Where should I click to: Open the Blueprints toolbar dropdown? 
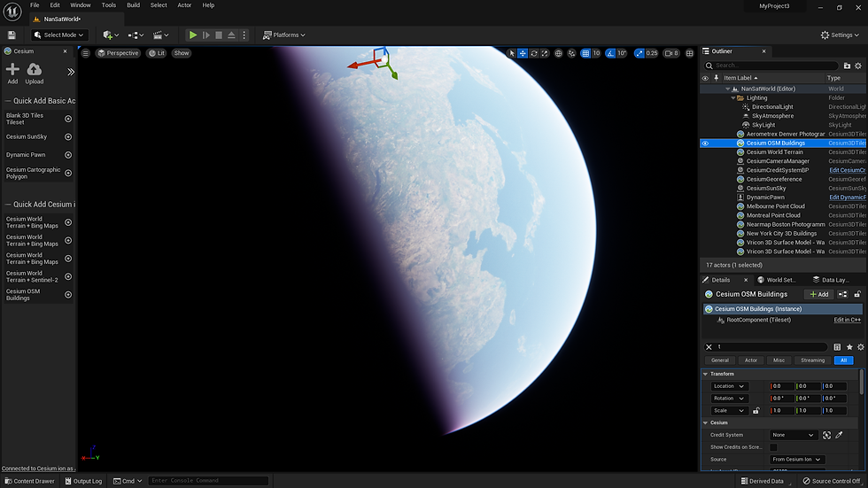[x=136, y=35]
